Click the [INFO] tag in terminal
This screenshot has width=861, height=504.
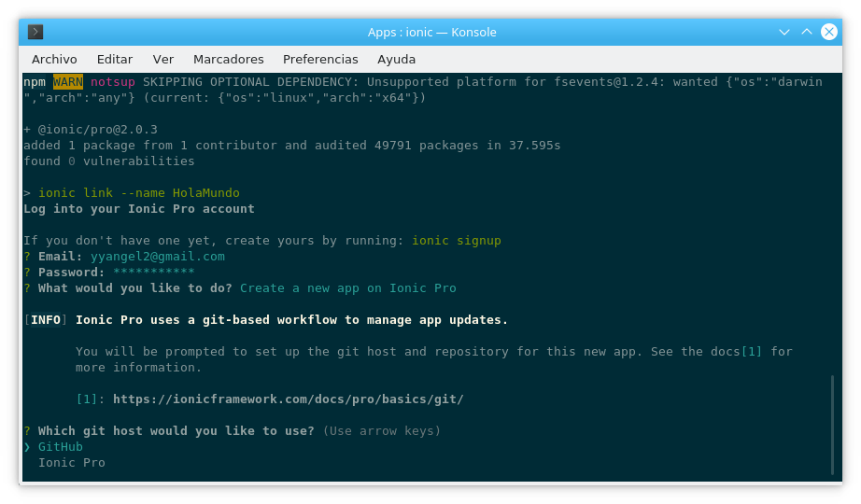[46, 320]
